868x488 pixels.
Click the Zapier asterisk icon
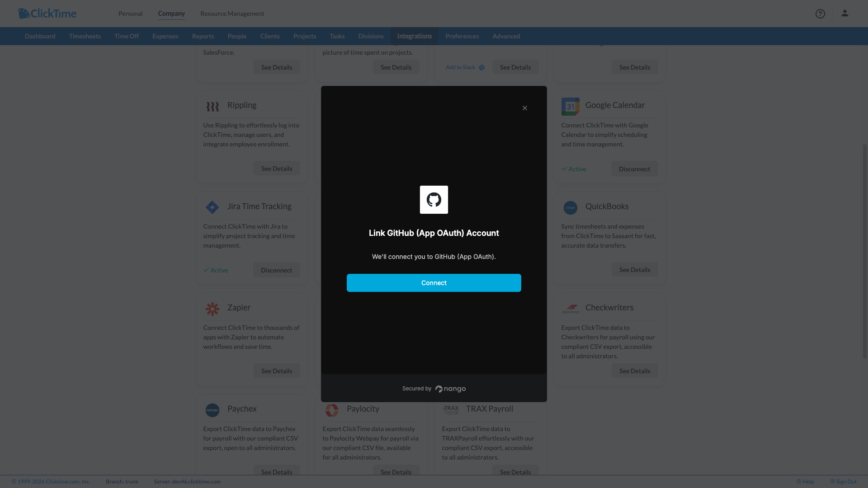click(212, 309)
